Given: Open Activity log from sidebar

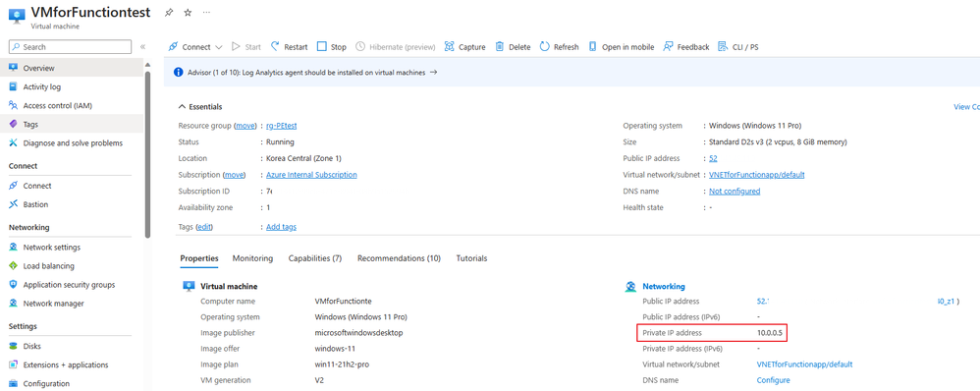Looking at the screenshot, I should tap(41, 87).
